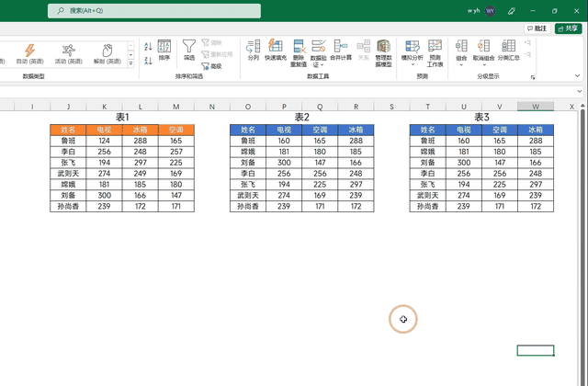Click the vertical scrollbar's up arrow
This screenshot has width=588, height=386.
coord(582,105)
